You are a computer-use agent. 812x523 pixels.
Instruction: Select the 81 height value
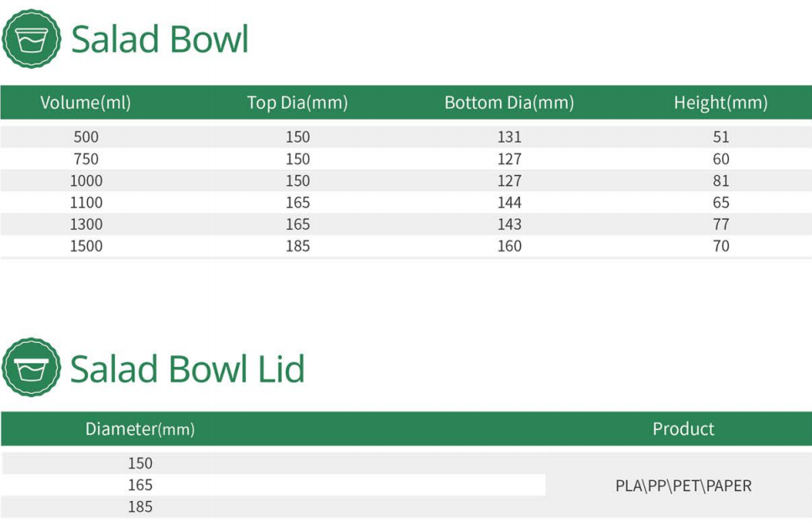click(721, 180)
